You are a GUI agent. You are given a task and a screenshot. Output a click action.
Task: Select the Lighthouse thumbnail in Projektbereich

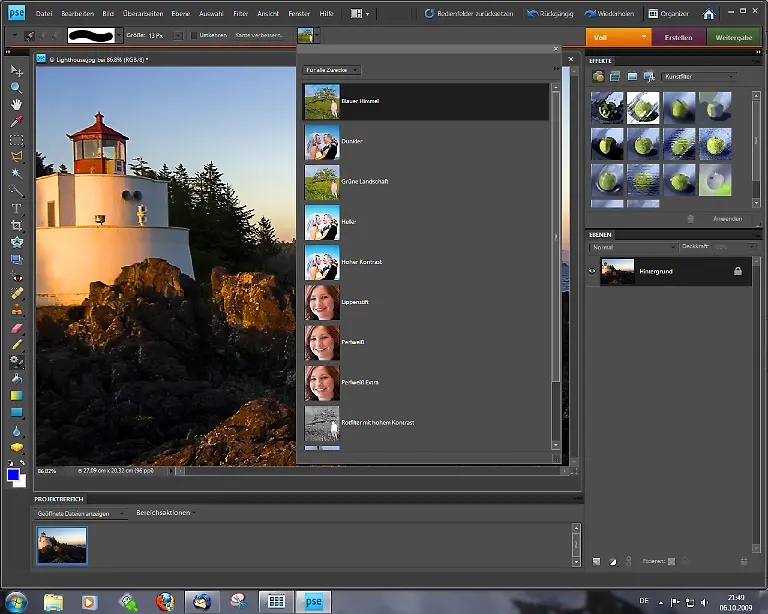(x=62, y=545)
